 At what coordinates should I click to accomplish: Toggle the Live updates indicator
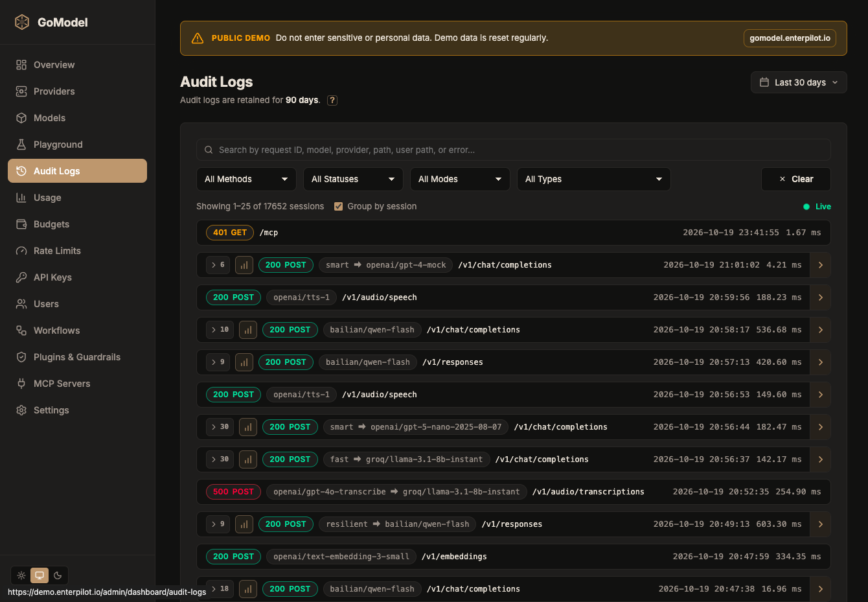tap(817, 207)
